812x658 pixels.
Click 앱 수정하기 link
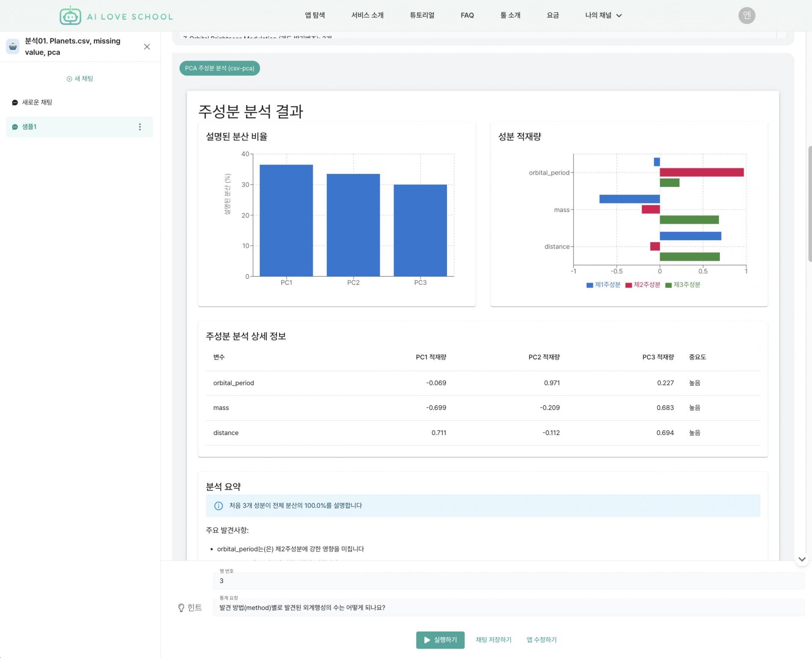point(541,640)
